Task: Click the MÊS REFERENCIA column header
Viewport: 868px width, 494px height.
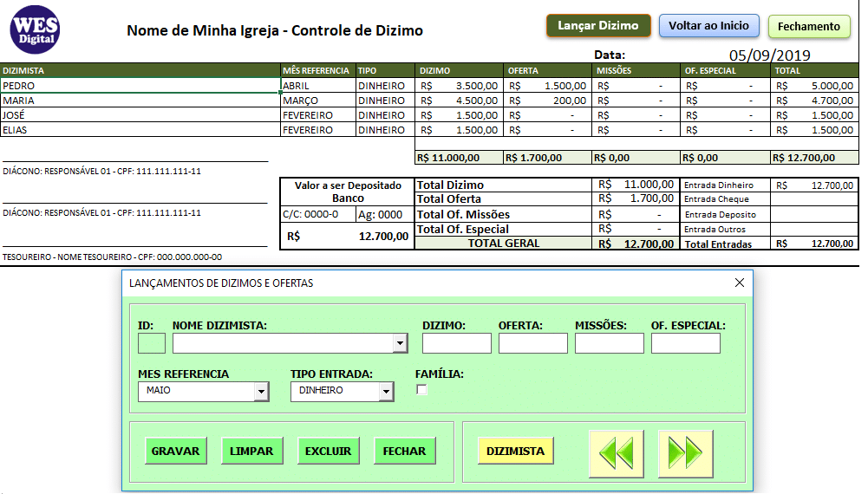Action: (317, 71)
